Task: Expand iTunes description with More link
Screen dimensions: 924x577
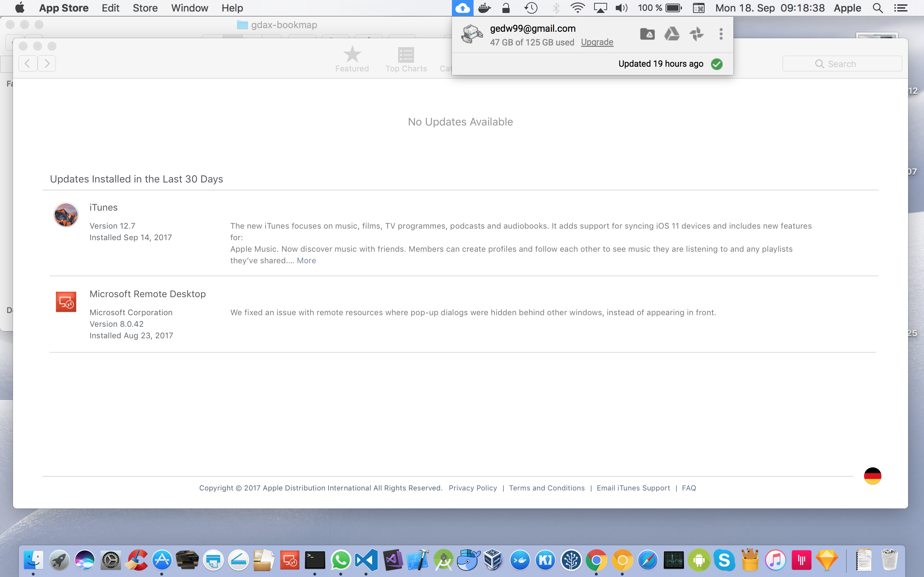Action: (x=306, y=261)
